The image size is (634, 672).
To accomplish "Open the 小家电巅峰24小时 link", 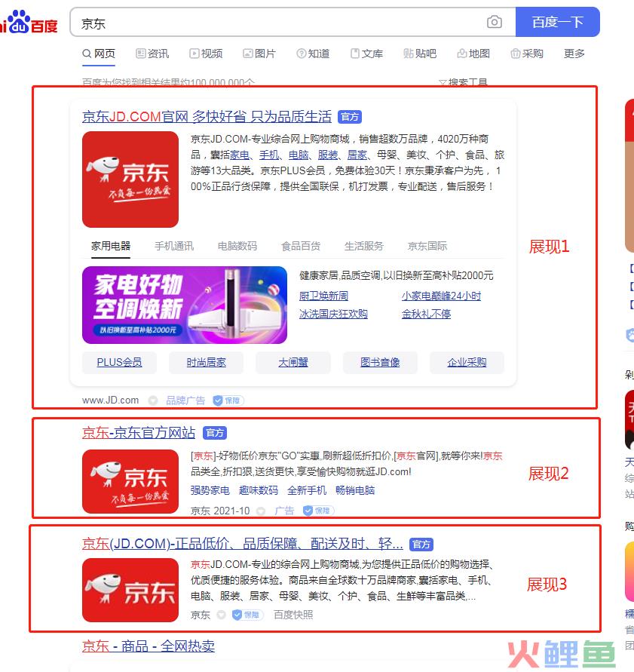I will (441, 296).
